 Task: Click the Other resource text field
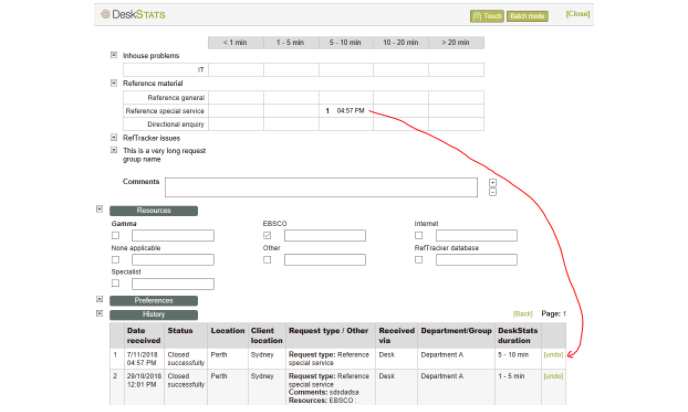[325, 260]
